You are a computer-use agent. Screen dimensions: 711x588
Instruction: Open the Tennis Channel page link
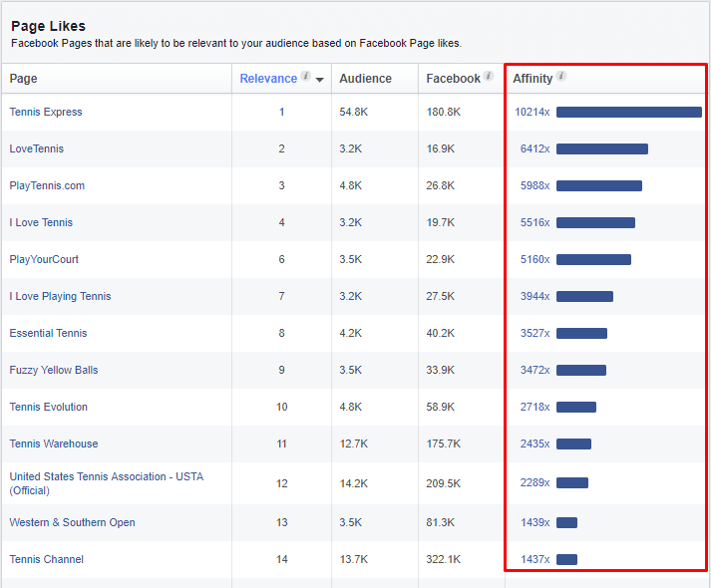[x=46, y=559]
